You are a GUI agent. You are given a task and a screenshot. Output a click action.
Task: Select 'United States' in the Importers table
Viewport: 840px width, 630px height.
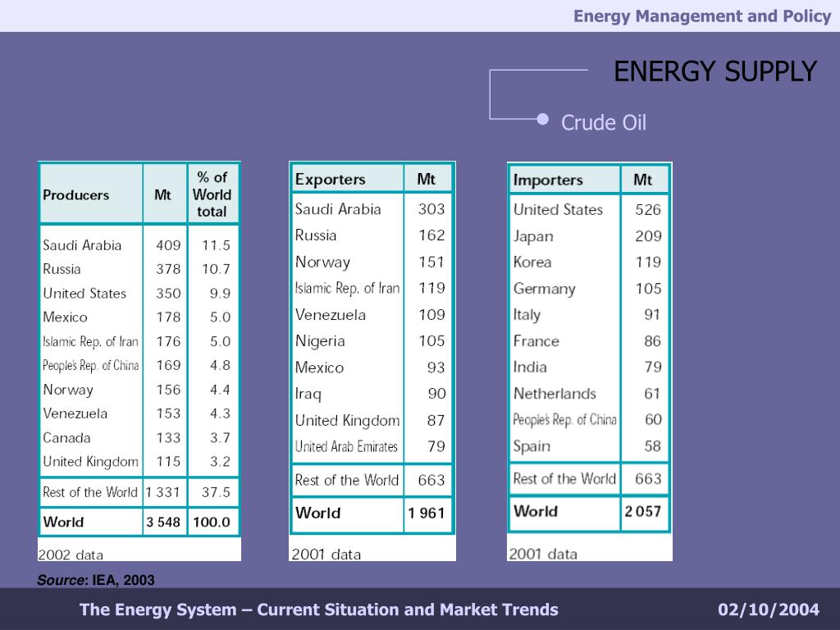pyautogui.click(x=558, y=209)
